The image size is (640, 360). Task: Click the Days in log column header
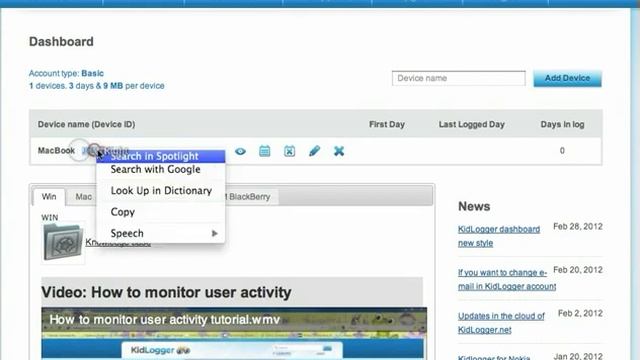coord(562,124)
